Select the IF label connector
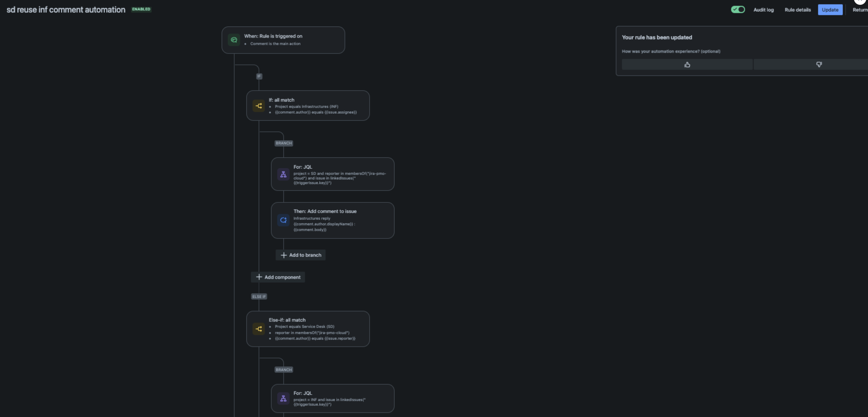The image size is (868, 417). coord(259,76)
